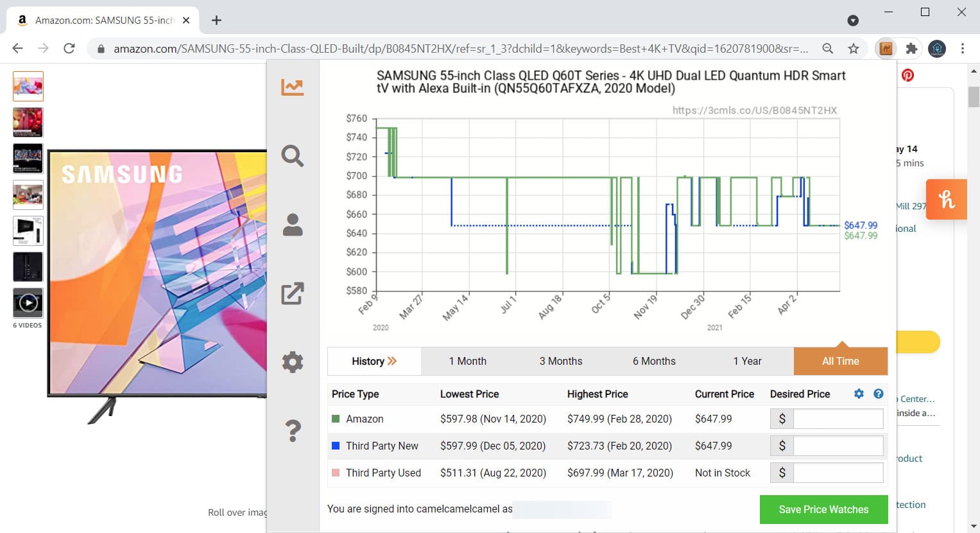Expand the History arrows

[x=374, y=361]
